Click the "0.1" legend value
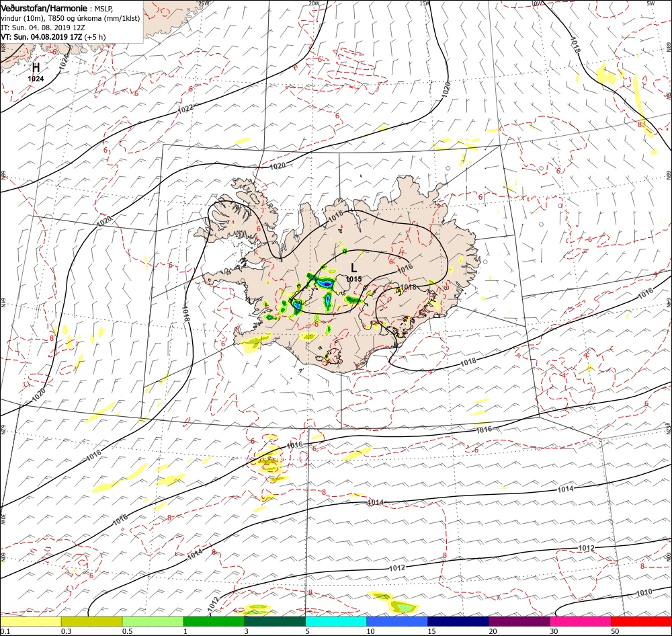The width and height of the screenshot is (672, 636). click(x=5, y=631)
